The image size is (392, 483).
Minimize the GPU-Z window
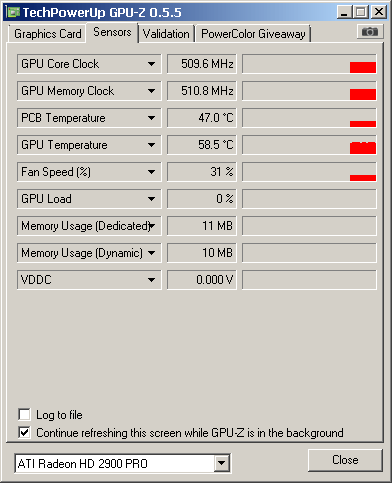(344, 12)
